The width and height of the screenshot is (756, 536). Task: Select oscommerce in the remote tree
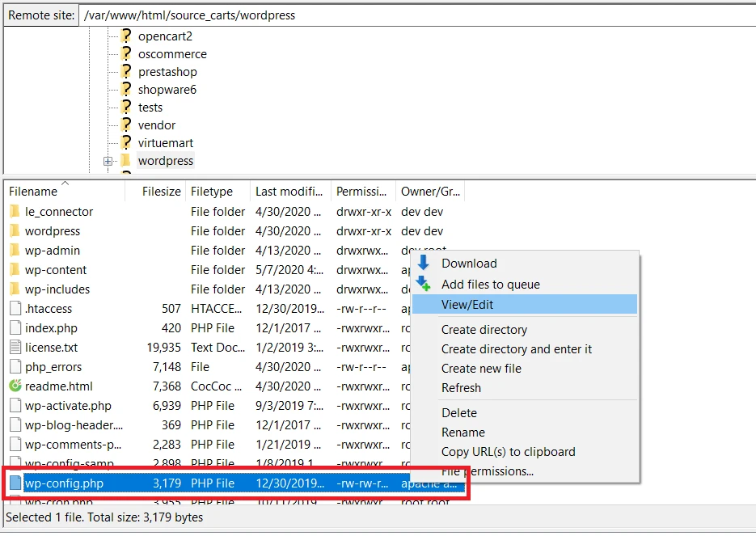172,54
